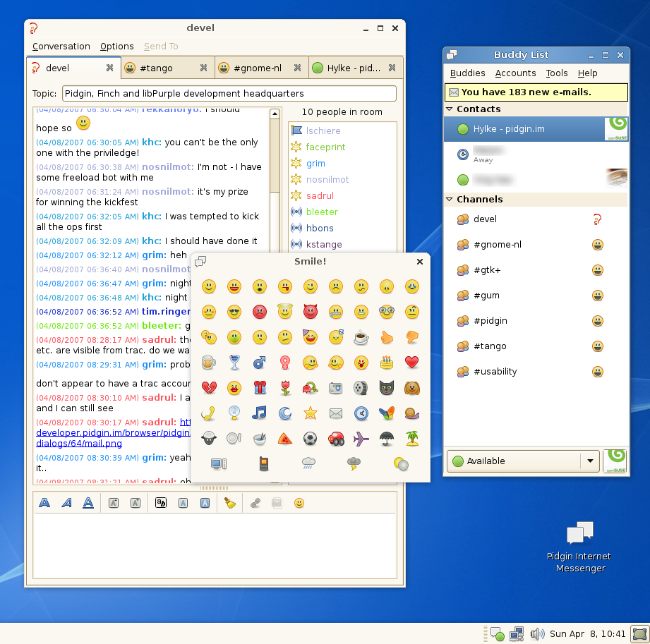Open smiley picker from formatting toolbar
This screenshot has height=644, width=650.
point(299,503)
